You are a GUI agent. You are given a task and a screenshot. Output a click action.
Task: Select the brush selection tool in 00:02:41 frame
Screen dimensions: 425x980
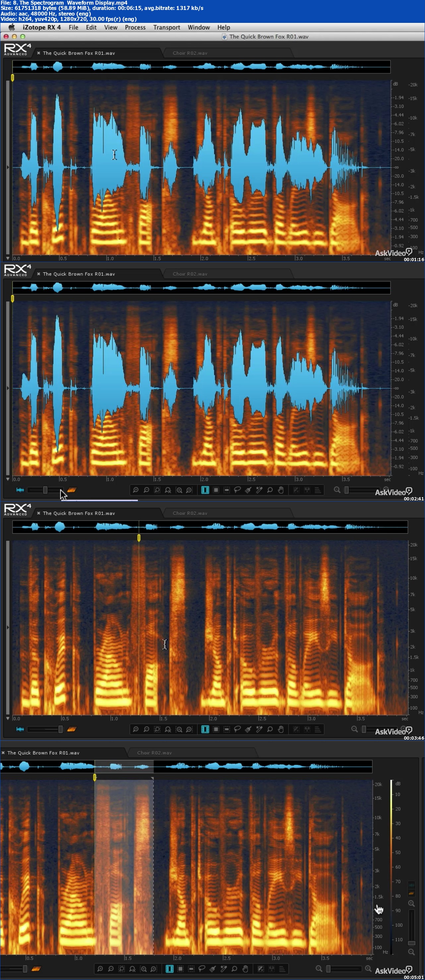click(x=248, y=490)
